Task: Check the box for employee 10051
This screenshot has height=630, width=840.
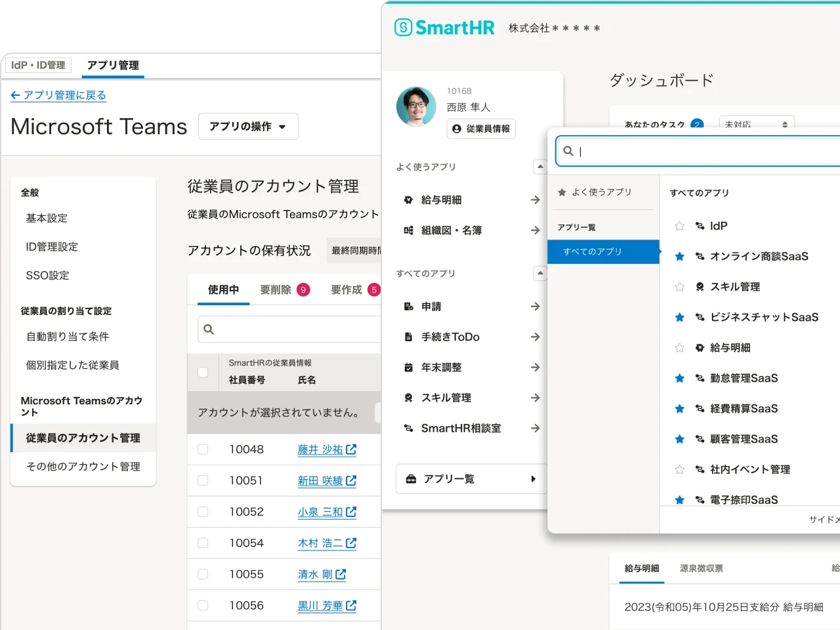Action: pyautogui.click(x=203, y=480)
